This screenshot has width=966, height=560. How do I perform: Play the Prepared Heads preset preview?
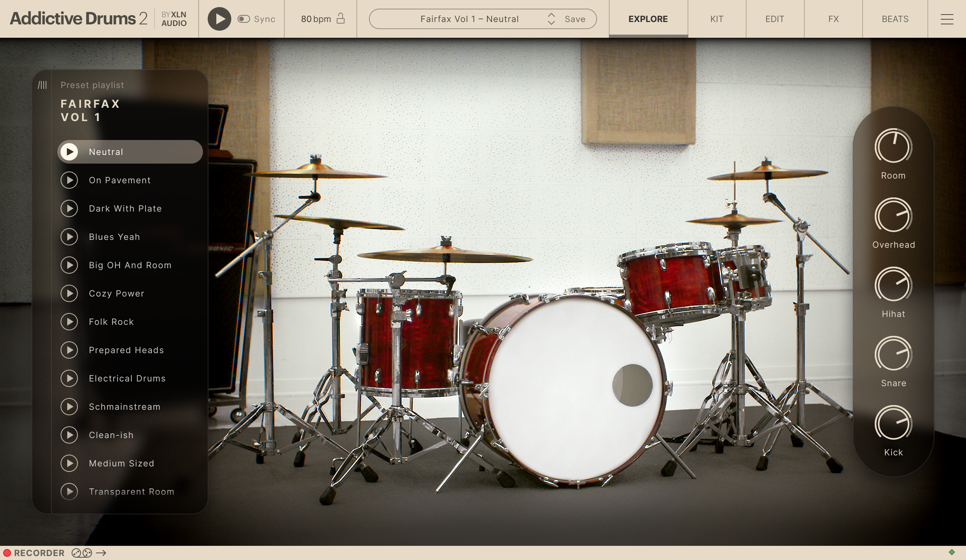click(69, 350)
